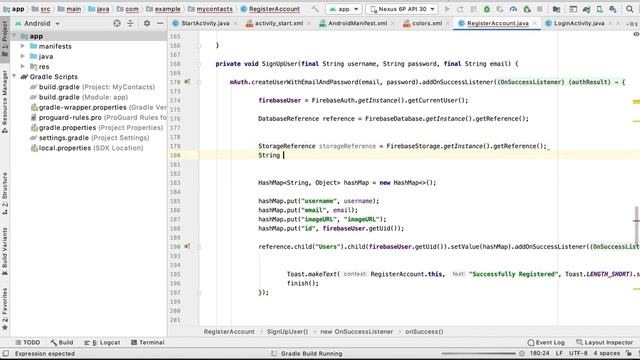Screen dimensions: 640x360
Task: Click the Stop square icon
Action: pyautogui.click(x=540, y=9)
